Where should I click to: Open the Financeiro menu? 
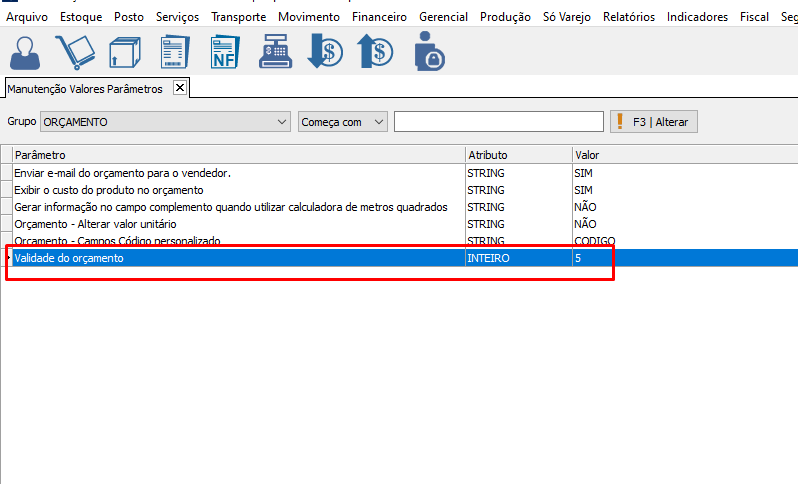(x=379, y=17)
